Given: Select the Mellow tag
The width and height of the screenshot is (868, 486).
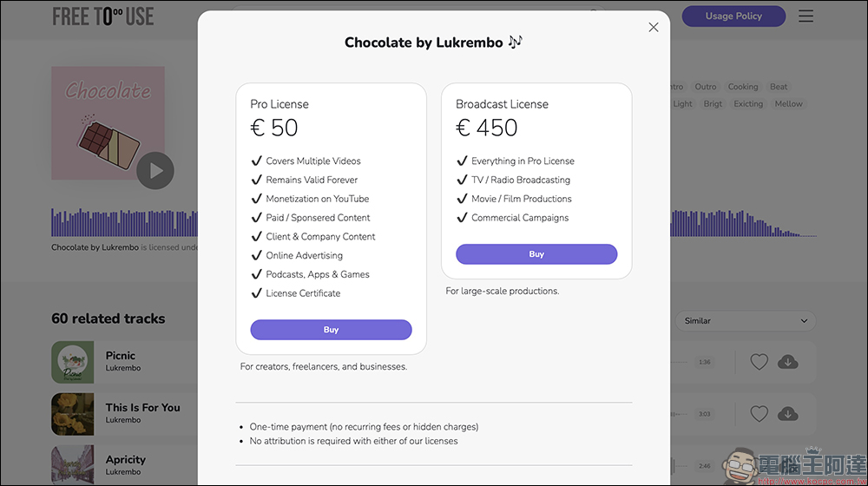Looking at the screenshot, I should (x=788, y=104).
